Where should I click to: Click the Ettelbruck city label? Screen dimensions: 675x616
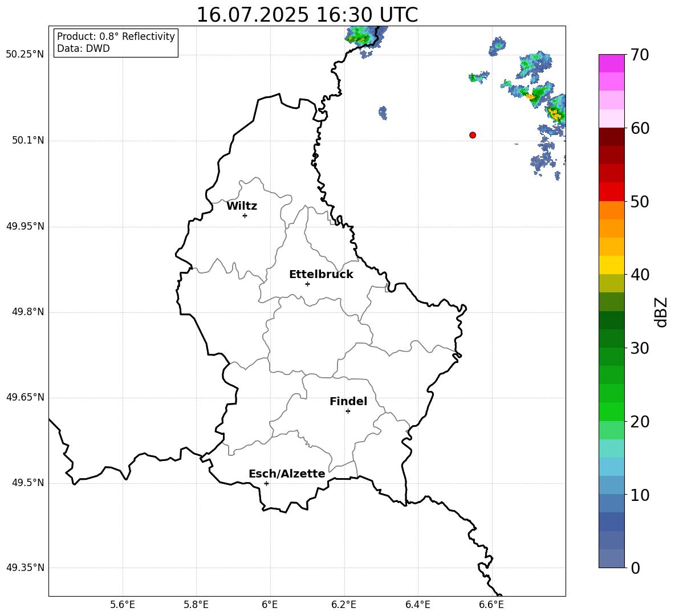321,275
